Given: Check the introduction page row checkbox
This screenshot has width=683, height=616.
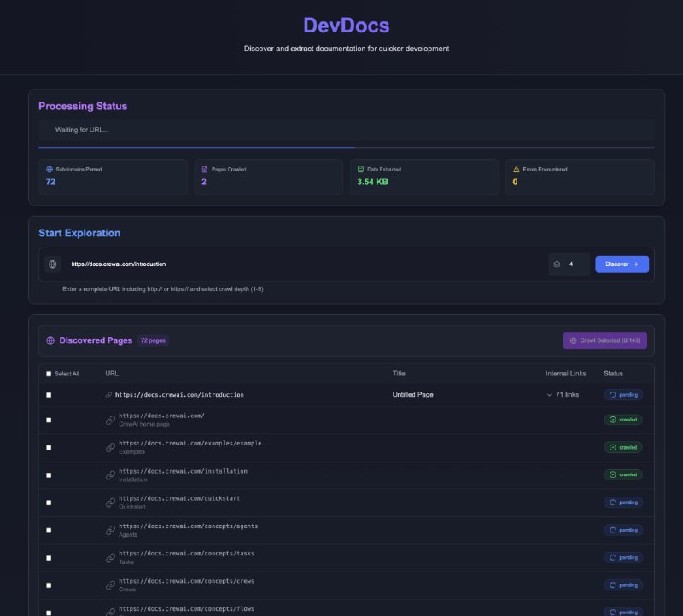Looking at the screenshot, I should coord(48,394).
